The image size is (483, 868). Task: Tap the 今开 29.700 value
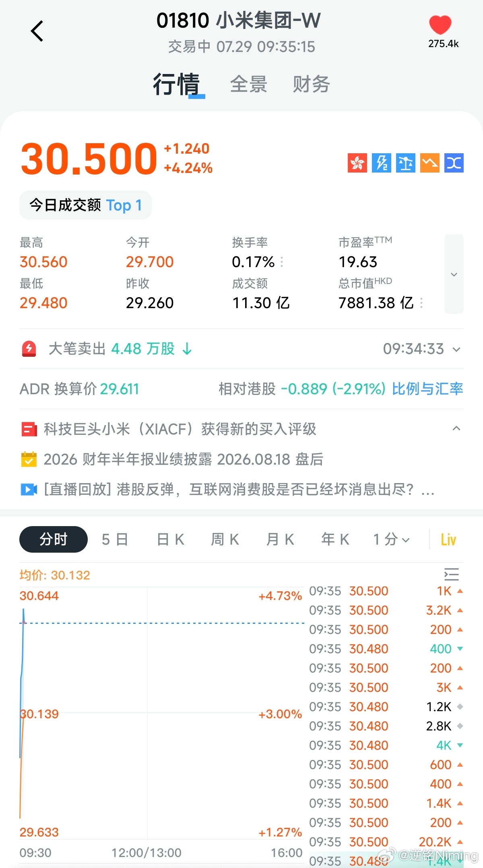pos(150,262)
